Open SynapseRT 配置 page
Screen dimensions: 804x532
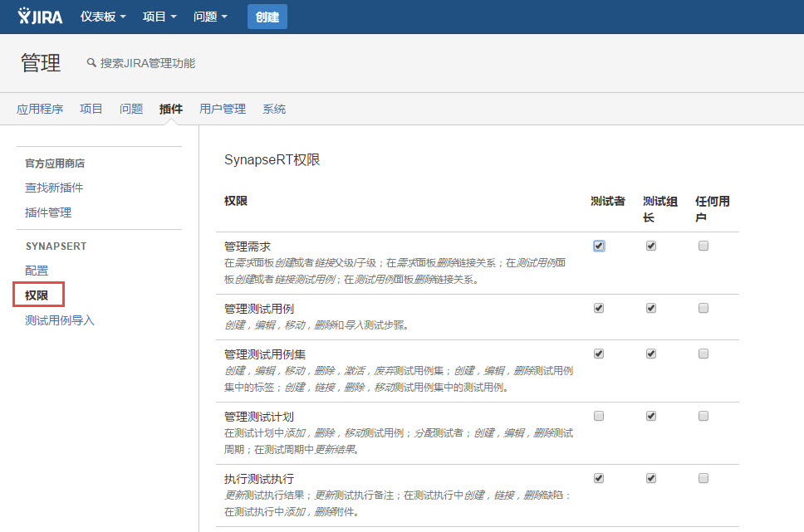tap(37, 270)
